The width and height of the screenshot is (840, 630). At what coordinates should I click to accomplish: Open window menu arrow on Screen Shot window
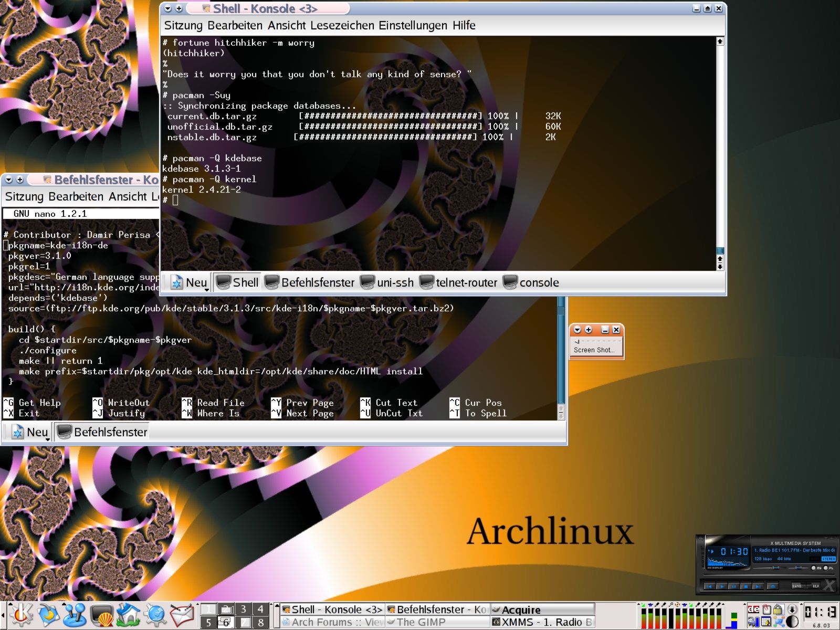tap(577, 330)
